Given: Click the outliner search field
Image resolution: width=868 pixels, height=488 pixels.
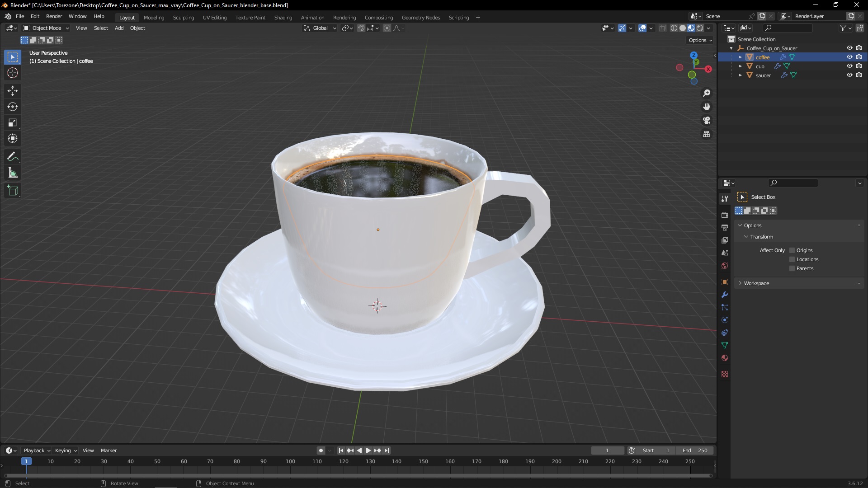Looking at the screenshot, I should click(788, 28).
